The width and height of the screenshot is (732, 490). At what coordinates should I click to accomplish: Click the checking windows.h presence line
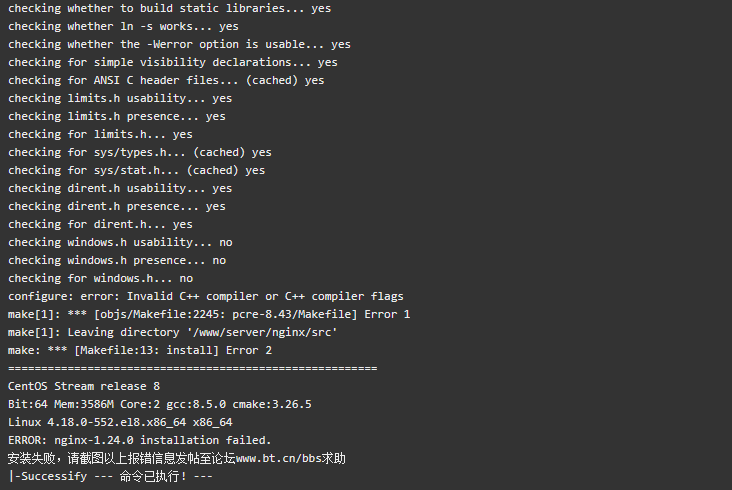(117, 260)
